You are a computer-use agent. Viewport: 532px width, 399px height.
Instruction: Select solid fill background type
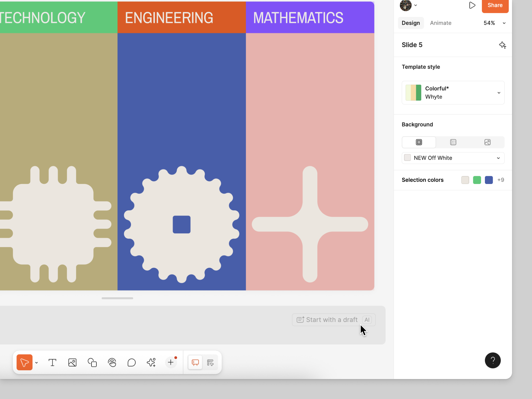coord(419,142)
